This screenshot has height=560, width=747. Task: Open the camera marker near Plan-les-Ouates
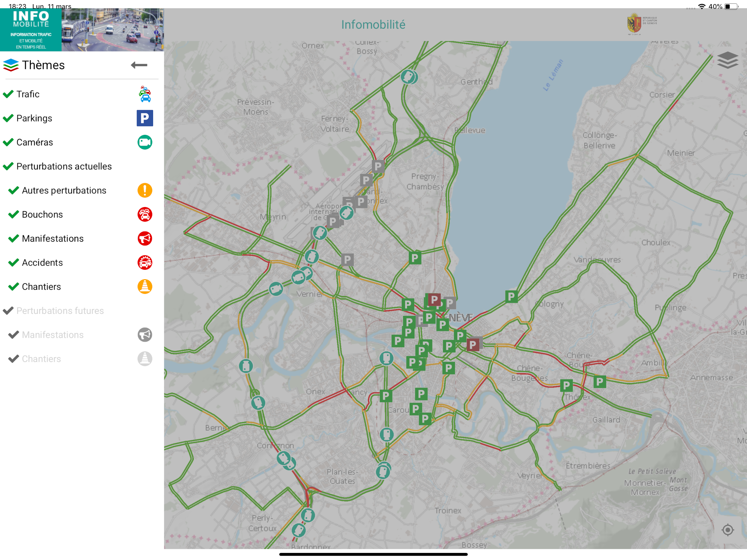(383, 472)
